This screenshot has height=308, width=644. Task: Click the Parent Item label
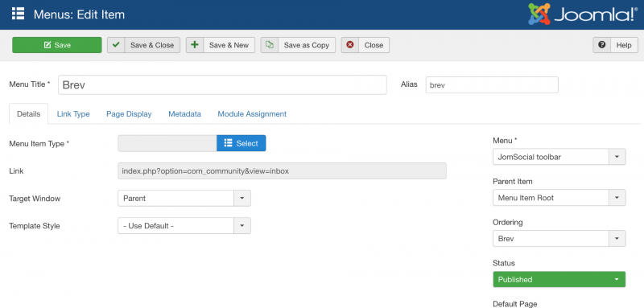[513, 181]
